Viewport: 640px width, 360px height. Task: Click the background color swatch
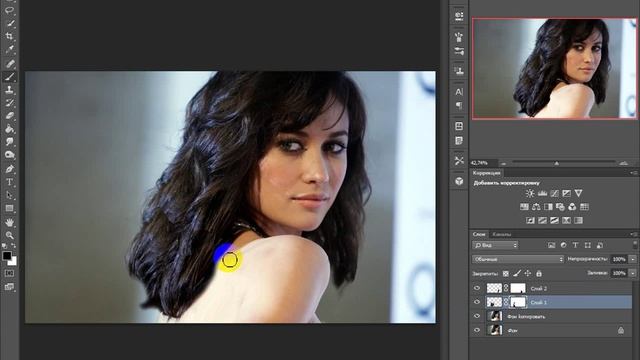(13, 261)
